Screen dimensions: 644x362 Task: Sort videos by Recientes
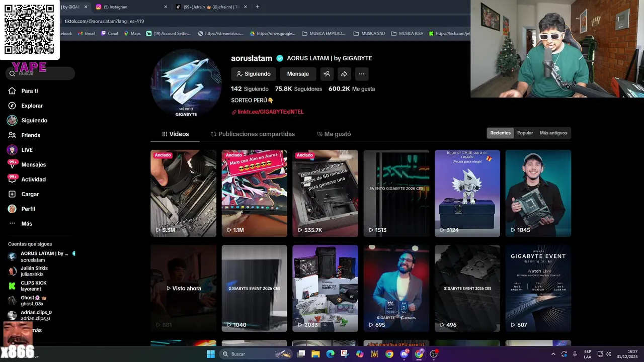click(x=500, y=133)
